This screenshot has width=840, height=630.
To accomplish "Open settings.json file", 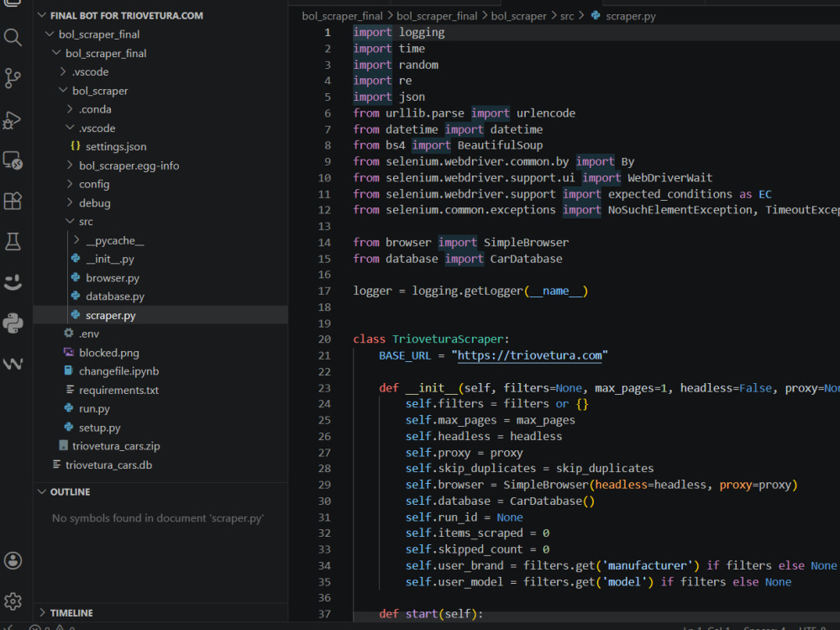I will pyautogui.click(x=116, y=146).
